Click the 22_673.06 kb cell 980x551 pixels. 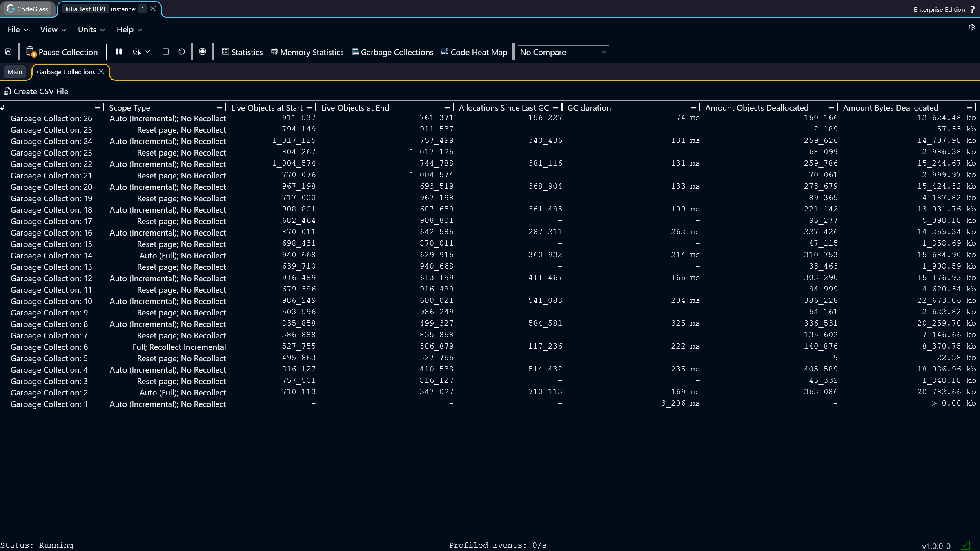pos(946,300)
